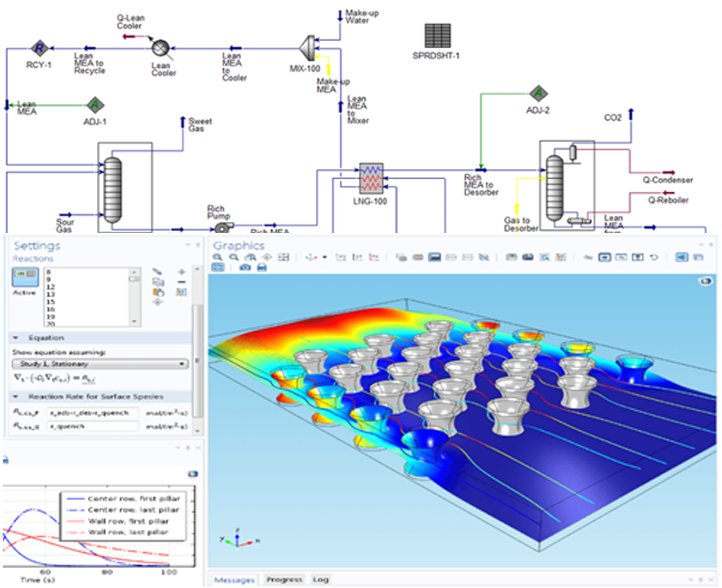Collapse Reaction Rate for Surface Species section

click(16, 396)
